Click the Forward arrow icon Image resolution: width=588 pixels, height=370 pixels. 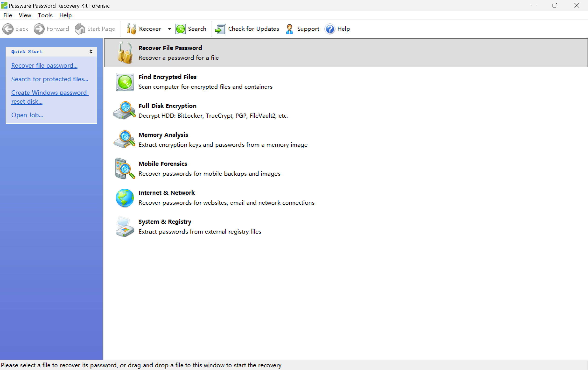(x=39, y=29)
